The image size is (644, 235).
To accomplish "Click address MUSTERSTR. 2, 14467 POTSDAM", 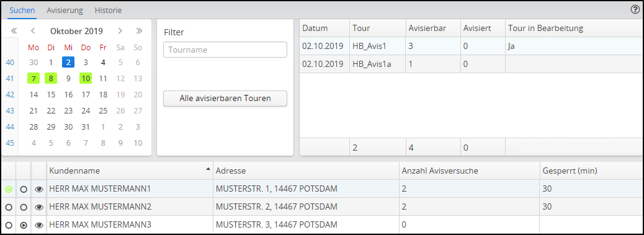I will coord(277,207).
